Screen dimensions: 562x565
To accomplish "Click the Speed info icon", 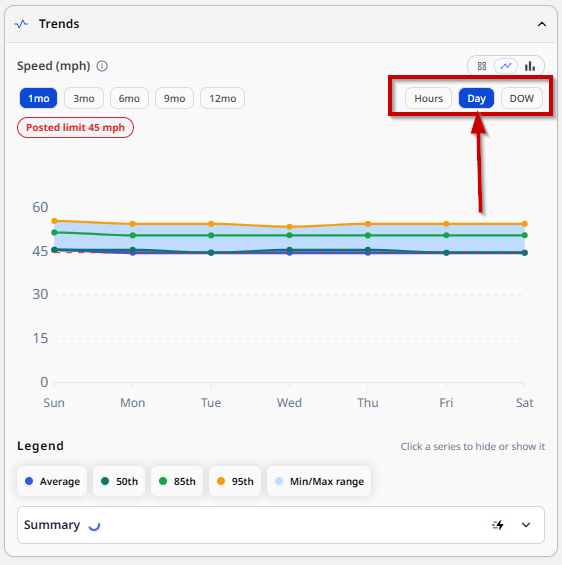I will (x=102, y=66).
